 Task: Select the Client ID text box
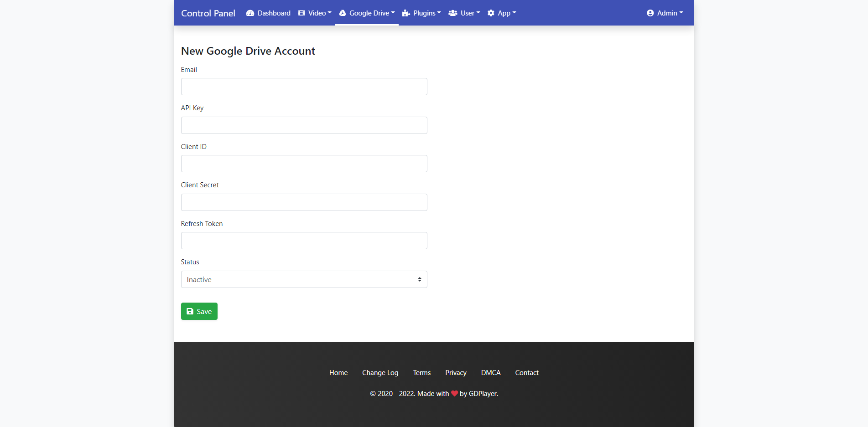click(304, 164)
